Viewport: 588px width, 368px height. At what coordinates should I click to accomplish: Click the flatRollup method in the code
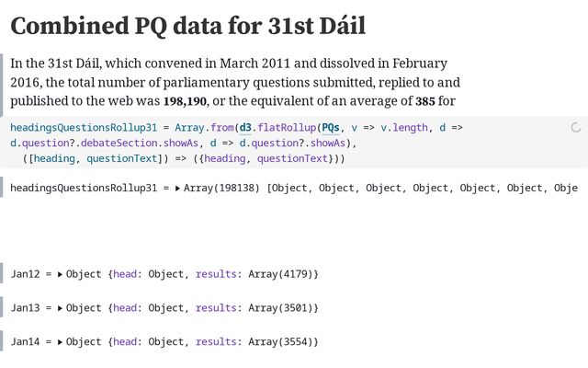point(287,128)
